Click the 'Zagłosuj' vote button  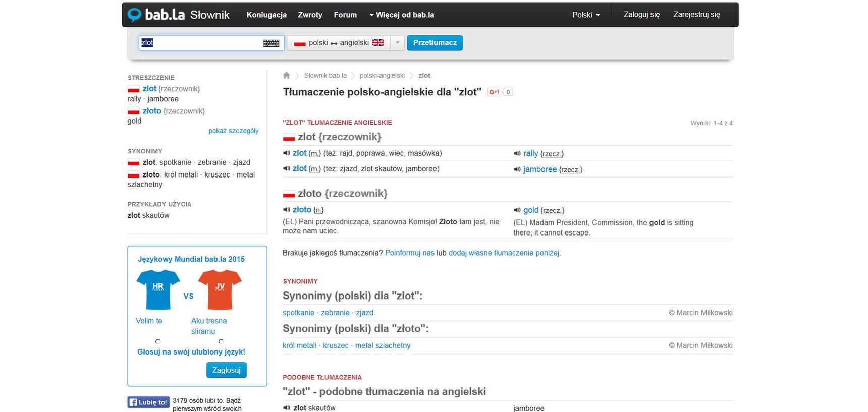pyautogui.click(x=226, y=370)
